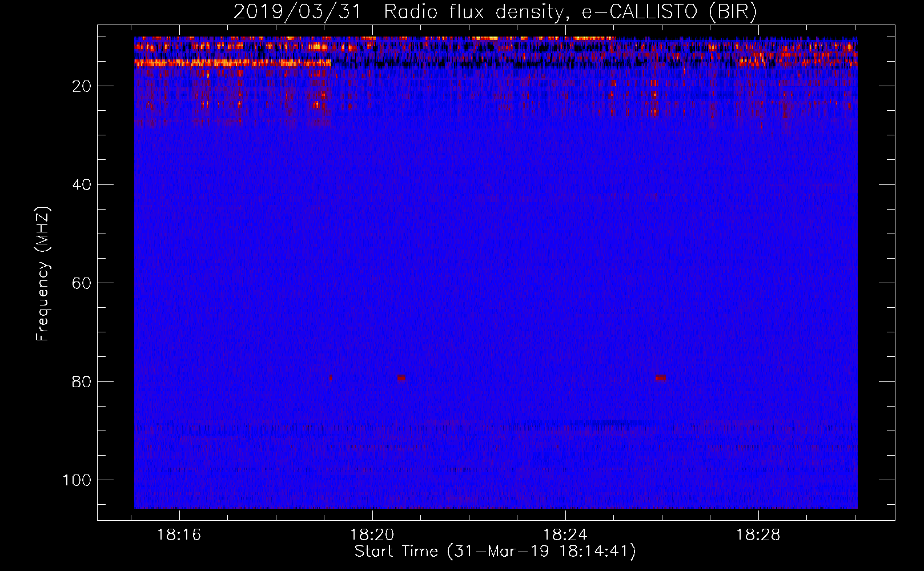
Task: Click the 18:28 time tick label
Action: (758, 535)
